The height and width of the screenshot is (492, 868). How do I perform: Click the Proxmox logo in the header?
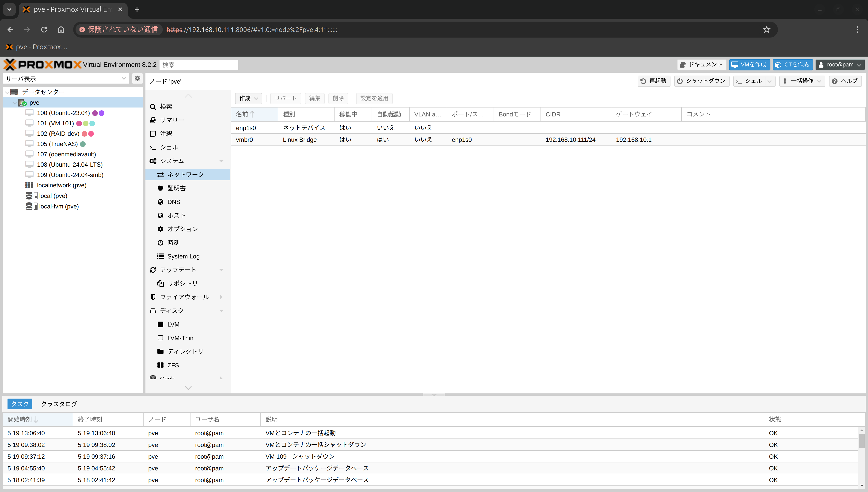click(42, 65)
